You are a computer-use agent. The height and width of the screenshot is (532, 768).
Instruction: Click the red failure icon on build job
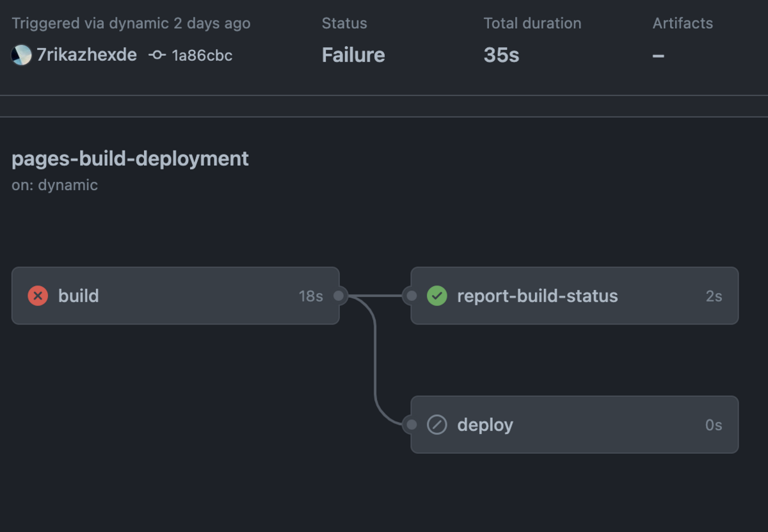[x=38, y=296]
